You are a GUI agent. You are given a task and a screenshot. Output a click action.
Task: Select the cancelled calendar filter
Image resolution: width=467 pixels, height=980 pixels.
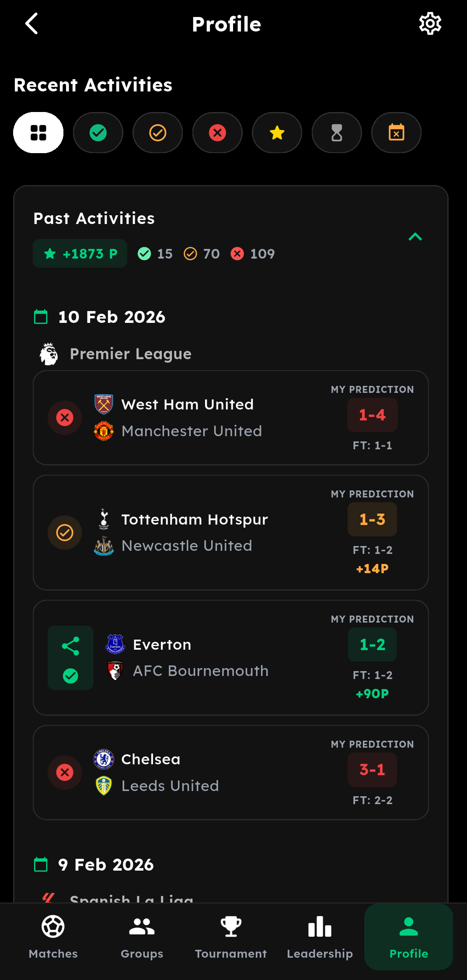pos(396,133)
